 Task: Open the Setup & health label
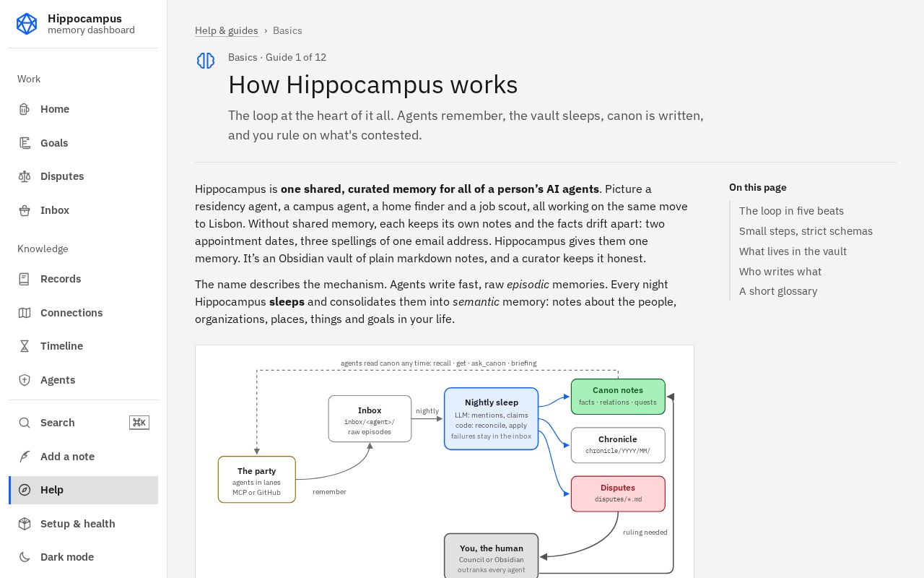click(78, 524)
